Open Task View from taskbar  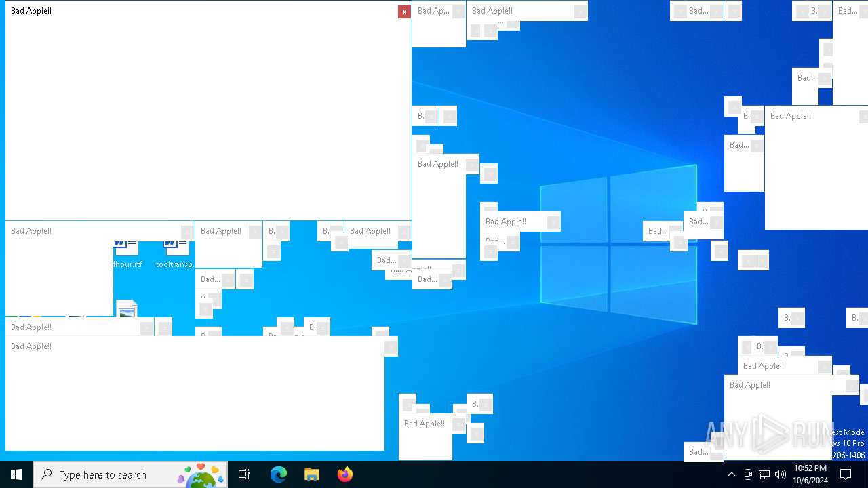(x=244, y=474)
